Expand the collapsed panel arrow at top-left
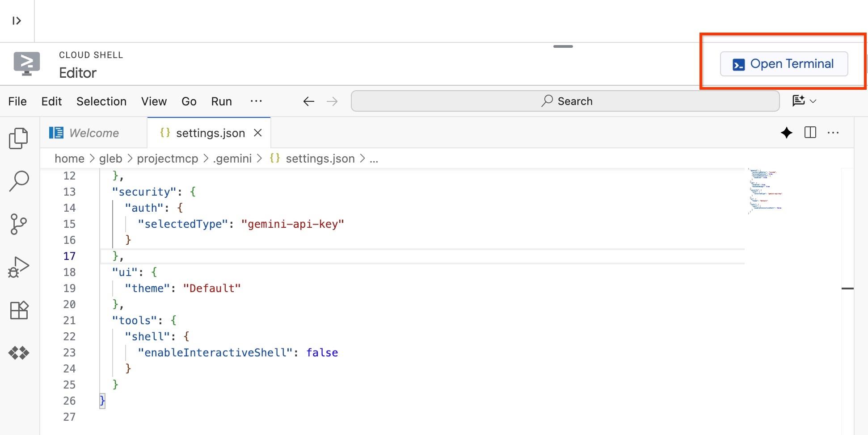This screenshot has height=435, width=868. click(x=17, y=21)
